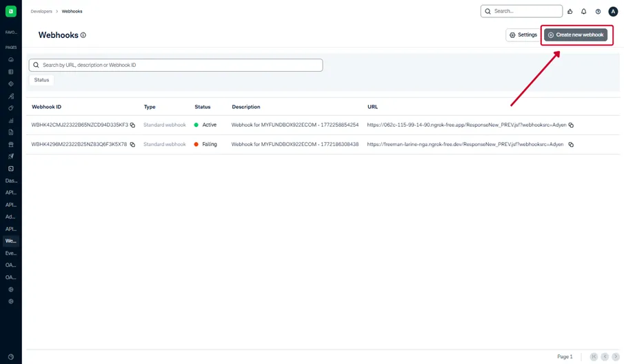The height and width of the screenshot is (364, 624).
Task: Open the account avatar labeled A
Action: pos(613,12)
